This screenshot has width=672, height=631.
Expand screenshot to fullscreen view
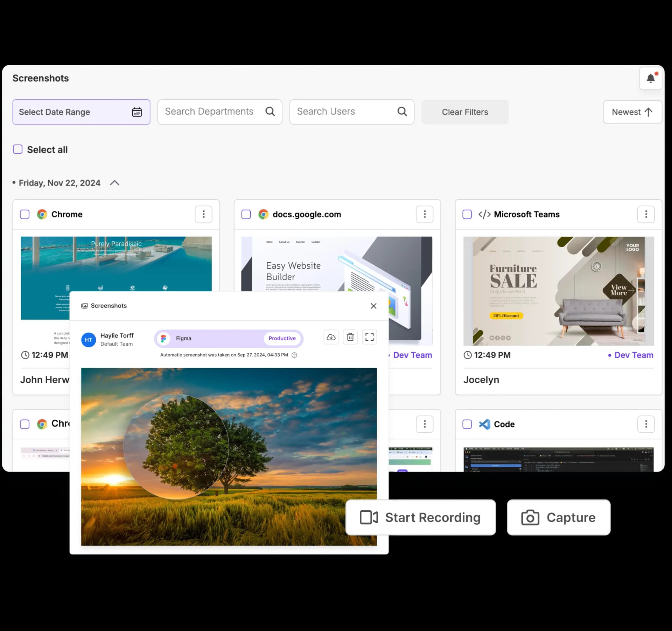[x=369, y=337]
